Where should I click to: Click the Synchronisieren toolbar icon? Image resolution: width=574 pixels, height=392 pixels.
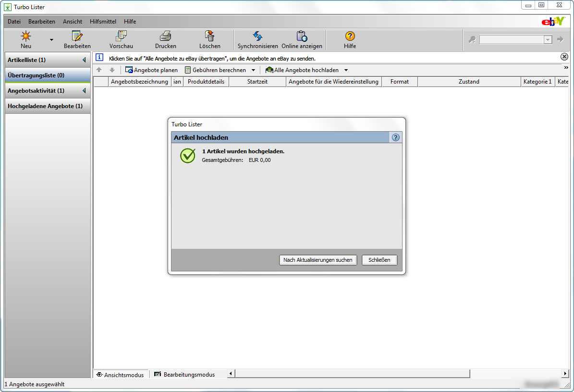tap(257, 36)
